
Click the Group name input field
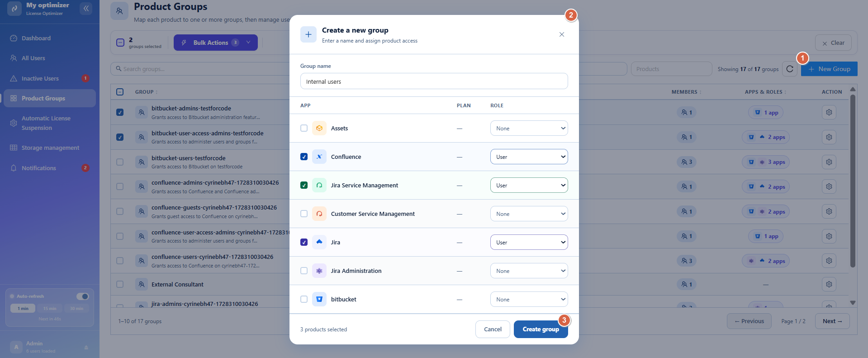coord(434,81)
